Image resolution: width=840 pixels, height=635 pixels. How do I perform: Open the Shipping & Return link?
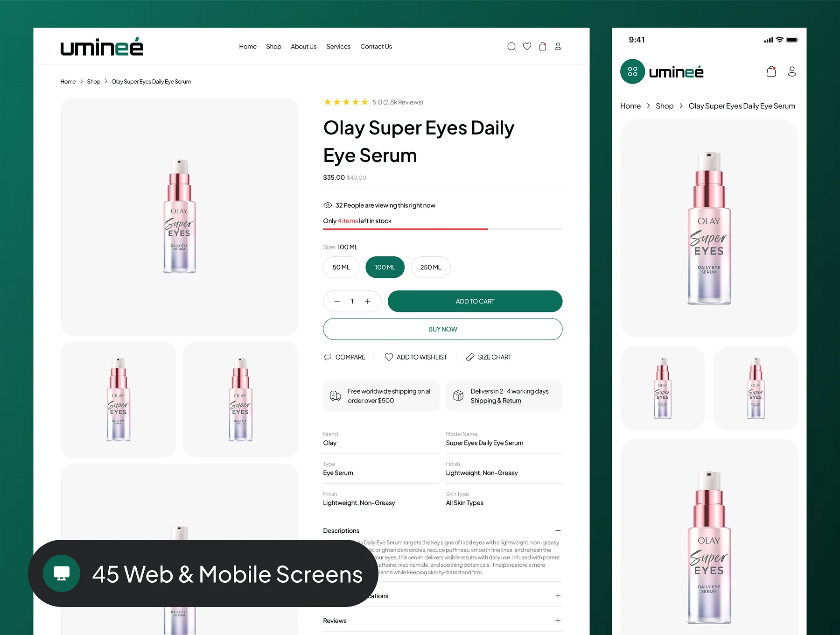pyautogui.click(x=496, y=401)
